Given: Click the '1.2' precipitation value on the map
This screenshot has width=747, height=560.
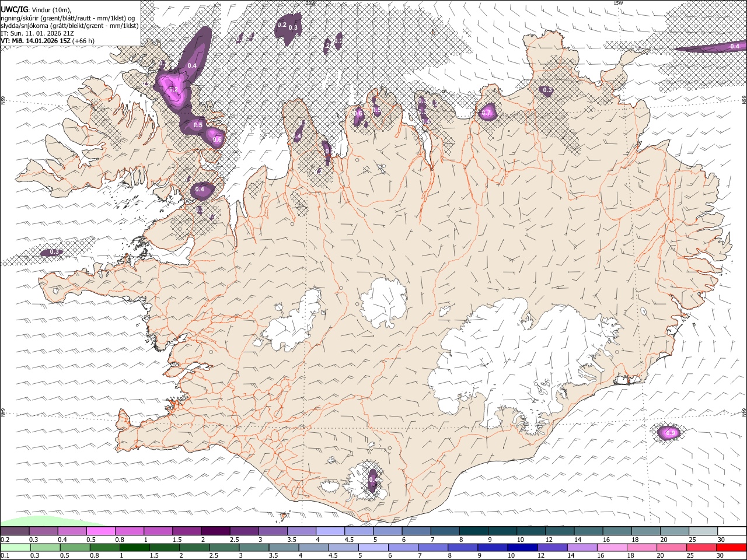Looking at the screenshot, I should pos(173,89).
